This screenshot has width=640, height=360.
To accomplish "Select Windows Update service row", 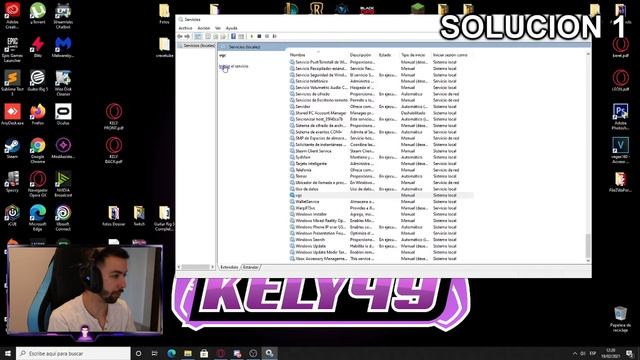I will pyautogui.click(x=381, y=246).
